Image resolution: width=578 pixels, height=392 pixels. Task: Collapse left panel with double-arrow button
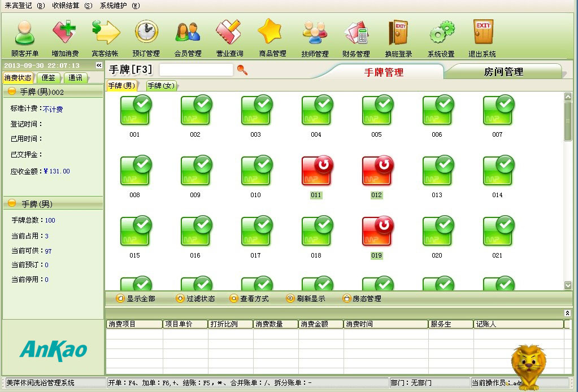[99, 66]
